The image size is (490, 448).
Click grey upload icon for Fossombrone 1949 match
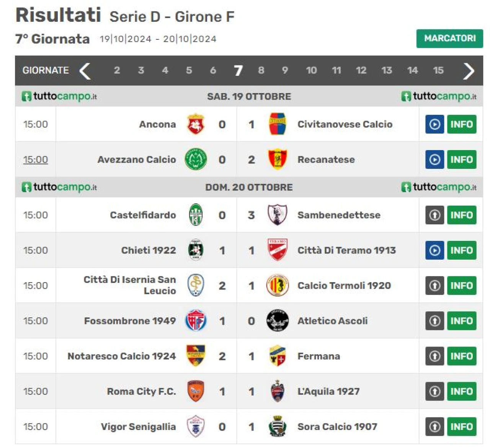pos(434,320)
